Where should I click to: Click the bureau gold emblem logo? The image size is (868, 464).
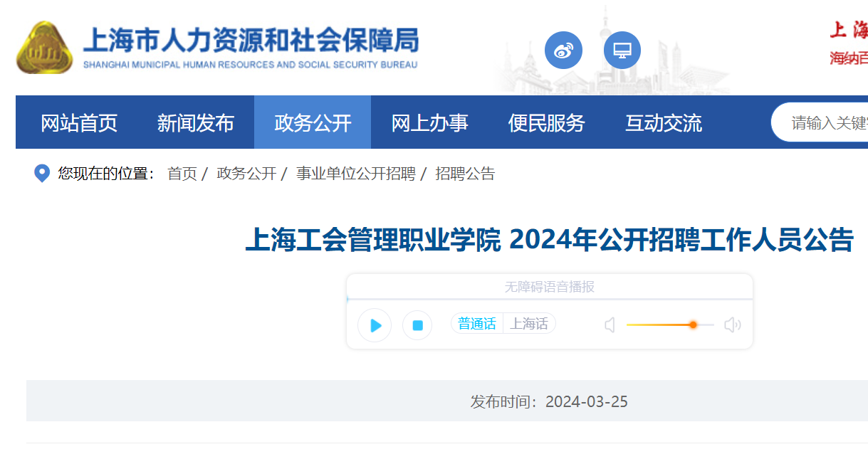[44, 48]
